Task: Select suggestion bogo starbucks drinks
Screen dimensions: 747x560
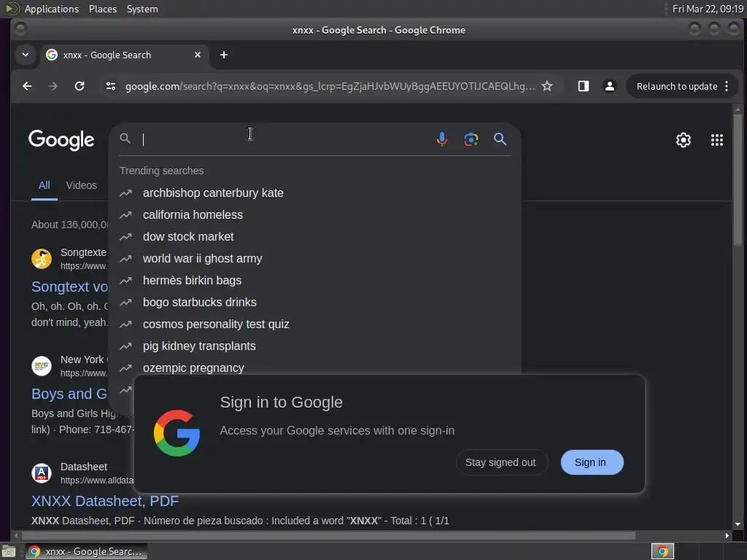Action: click(x=314, y=303)
